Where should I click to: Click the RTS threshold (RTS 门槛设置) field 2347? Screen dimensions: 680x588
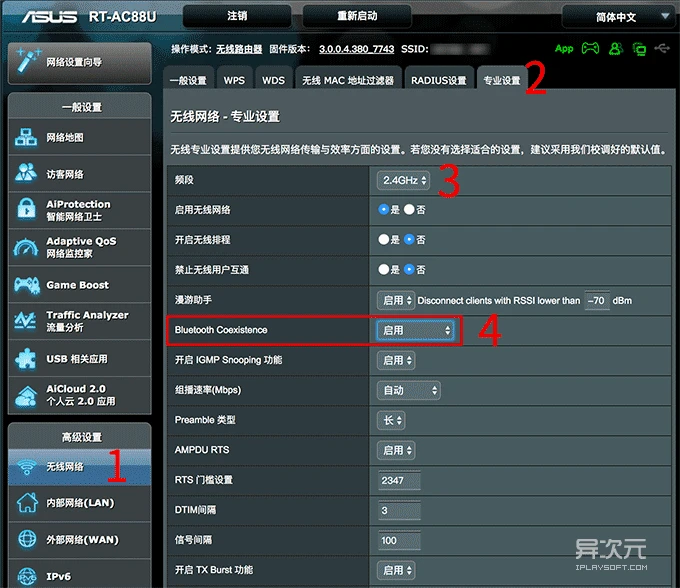(399, 480)
